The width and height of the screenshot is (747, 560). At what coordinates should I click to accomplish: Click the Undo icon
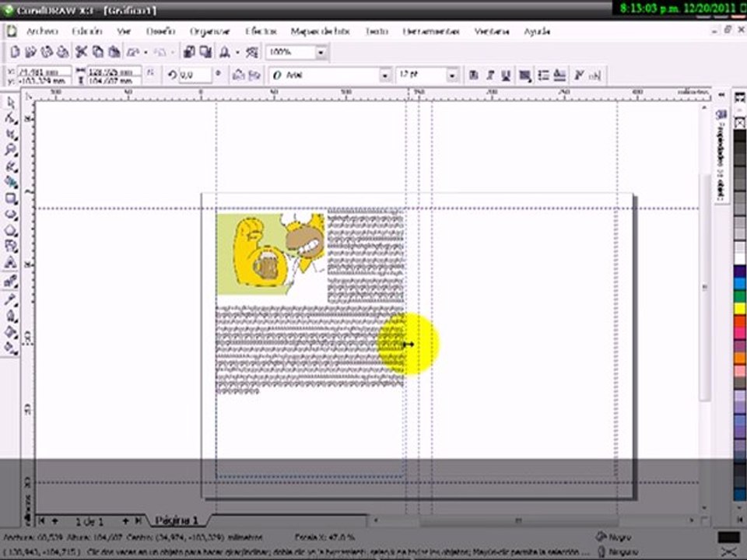[133, 51]
